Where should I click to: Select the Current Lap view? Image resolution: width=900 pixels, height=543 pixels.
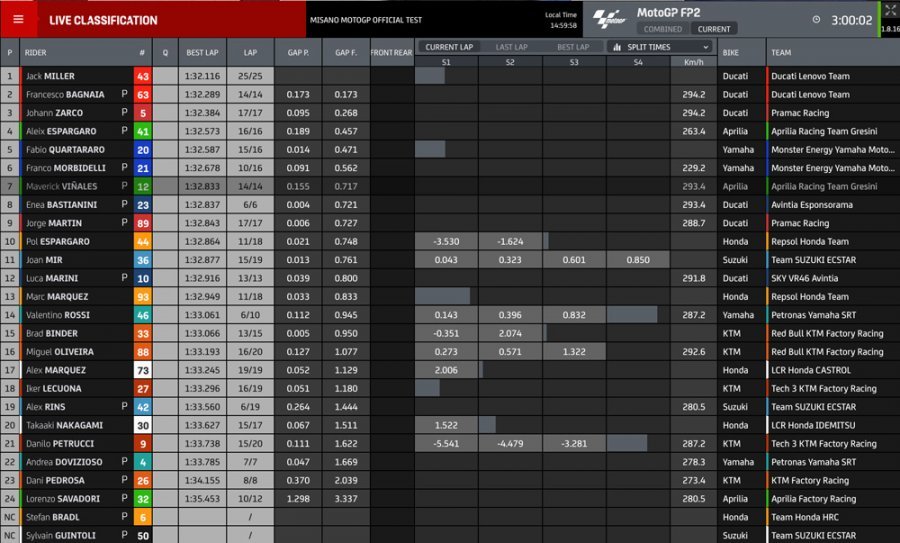448,47
